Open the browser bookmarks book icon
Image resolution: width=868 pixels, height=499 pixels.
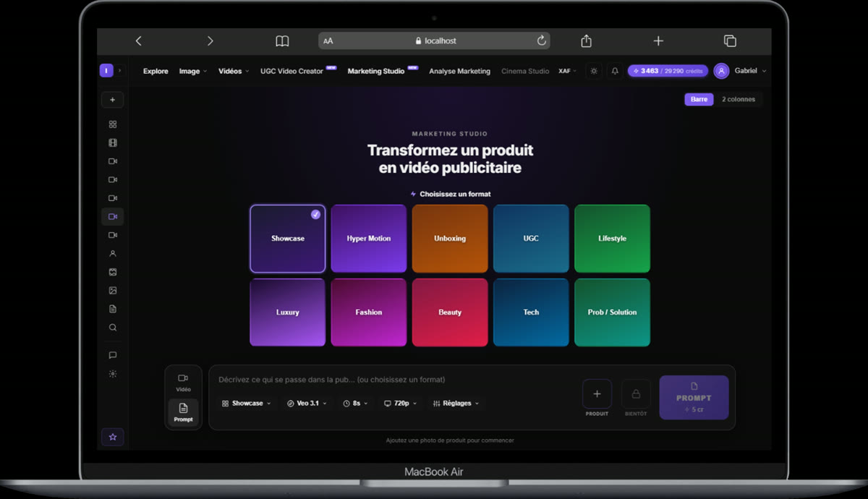click(x=282, y=41)
